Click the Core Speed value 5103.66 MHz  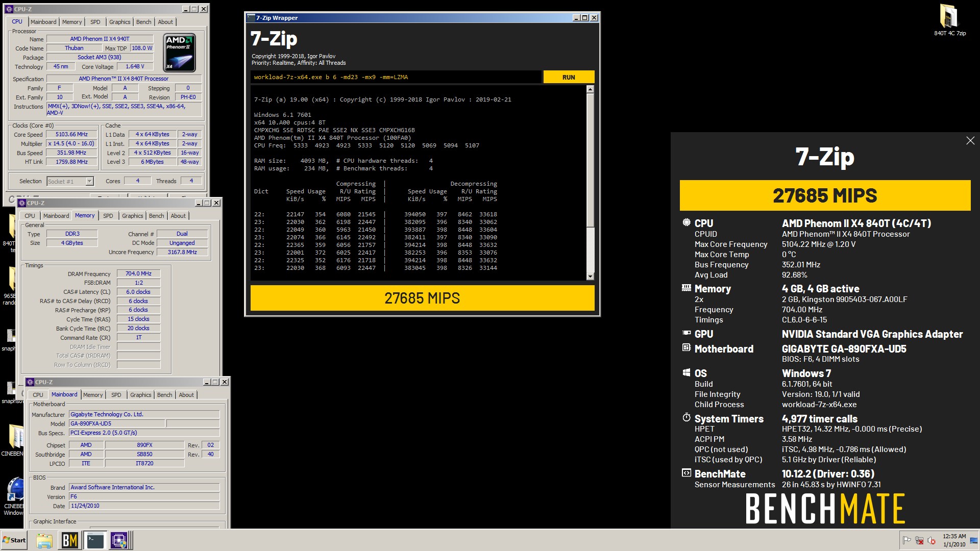71,135
